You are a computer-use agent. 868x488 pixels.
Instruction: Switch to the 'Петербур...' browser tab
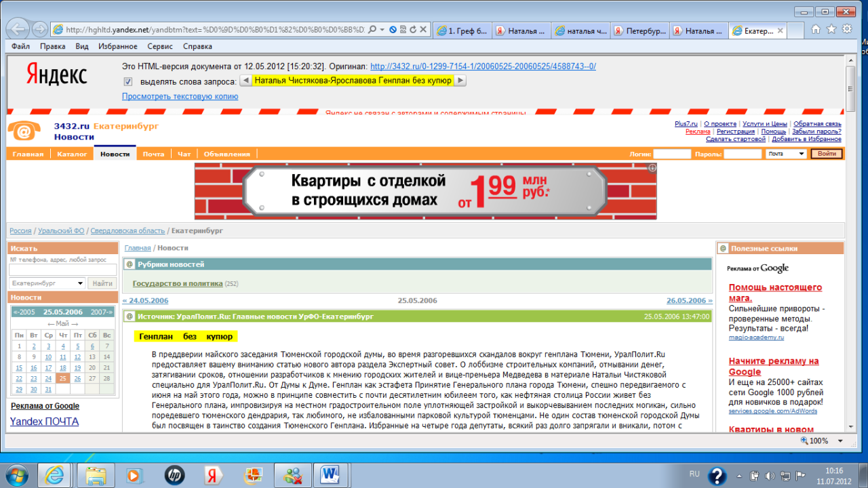click(641, 30)
